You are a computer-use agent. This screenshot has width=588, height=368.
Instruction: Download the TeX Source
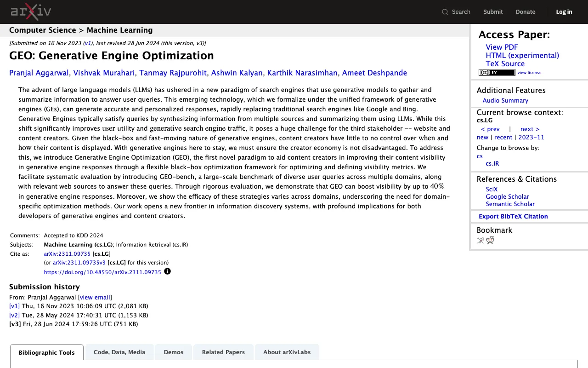point(505,63)
